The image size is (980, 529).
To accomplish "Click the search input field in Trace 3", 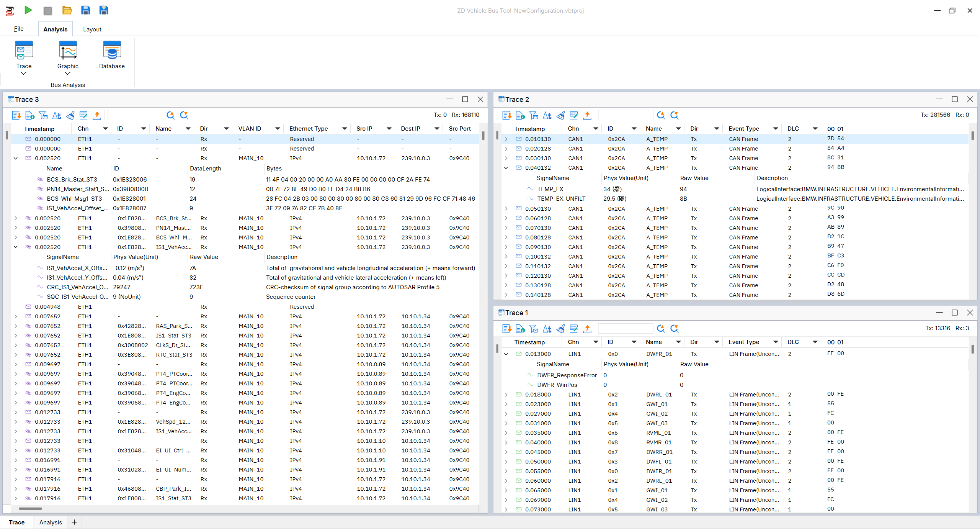I will [135, 115].
